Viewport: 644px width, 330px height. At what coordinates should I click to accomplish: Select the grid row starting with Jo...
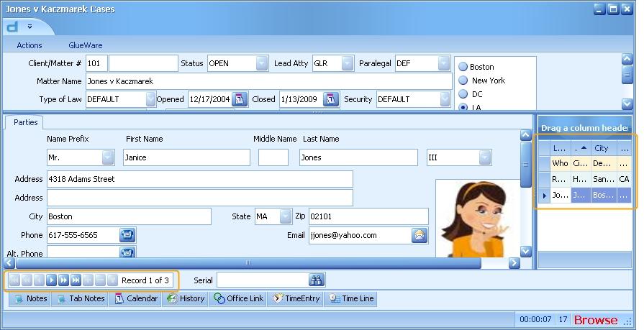(585, 195)
